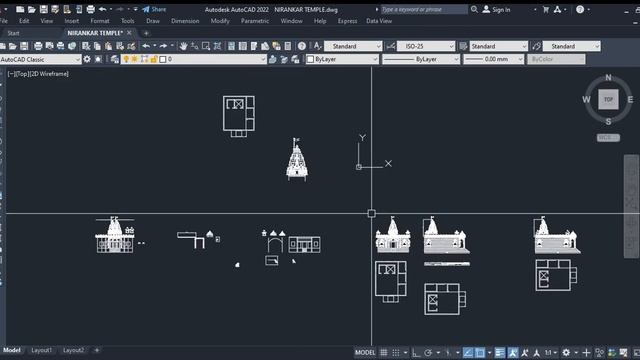Toggle Ortho mode in status bar

(416, 353)
